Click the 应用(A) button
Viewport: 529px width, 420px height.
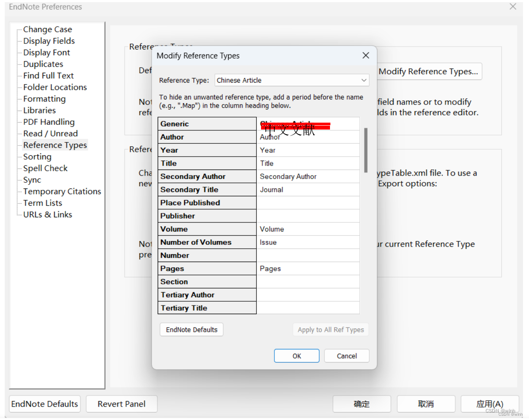tap(490, 404)
